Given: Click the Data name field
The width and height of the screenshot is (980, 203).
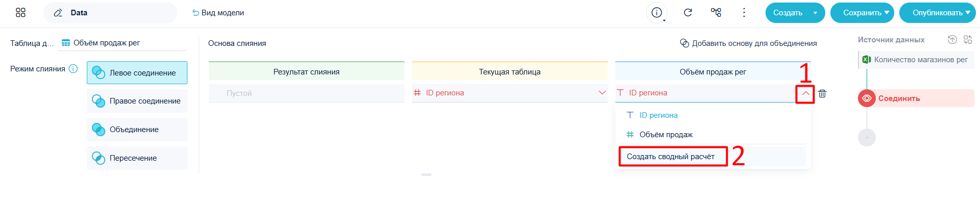Looking at the screenshot, I should click(x=110, y=13).
